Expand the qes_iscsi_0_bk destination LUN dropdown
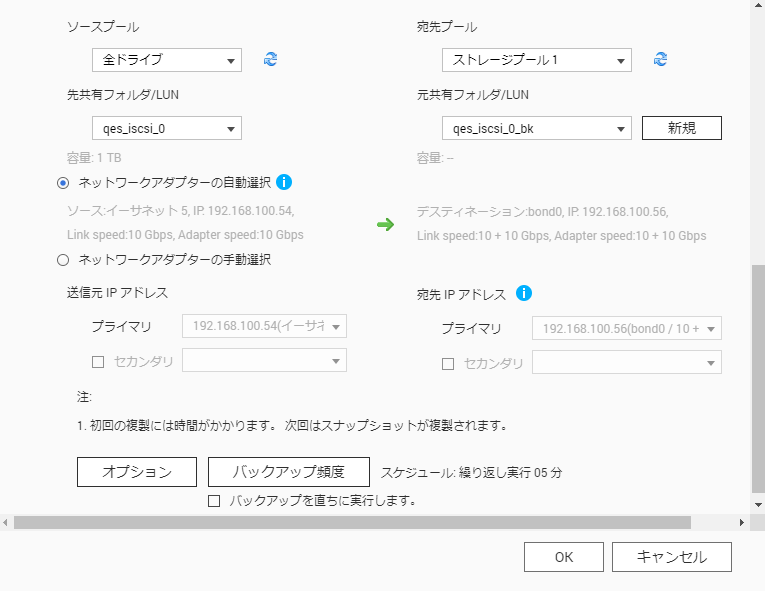Viewport: 765px width, 591px height. 536,128
